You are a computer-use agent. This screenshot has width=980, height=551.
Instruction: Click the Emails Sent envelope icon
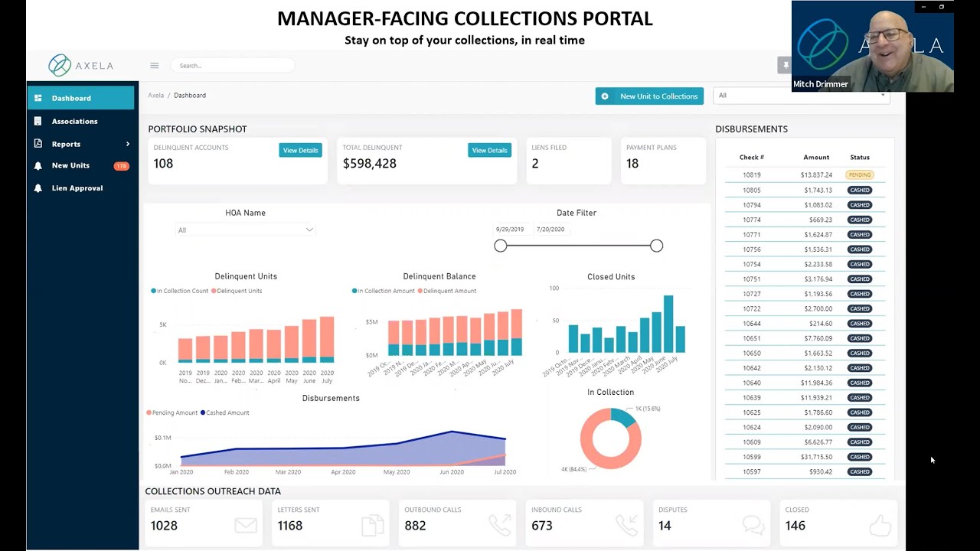pyautogui.click(x=246, y=526)
